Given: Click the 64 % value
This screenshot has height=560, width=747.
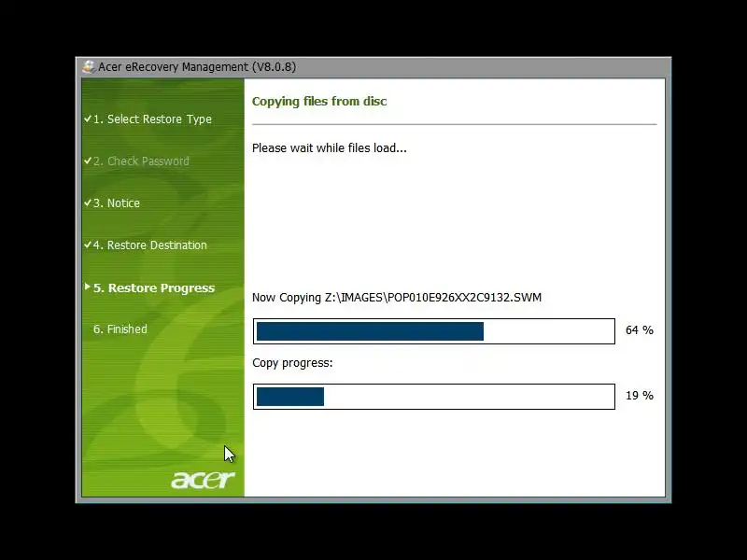Looking at the screenshot, I should point(640,330).
